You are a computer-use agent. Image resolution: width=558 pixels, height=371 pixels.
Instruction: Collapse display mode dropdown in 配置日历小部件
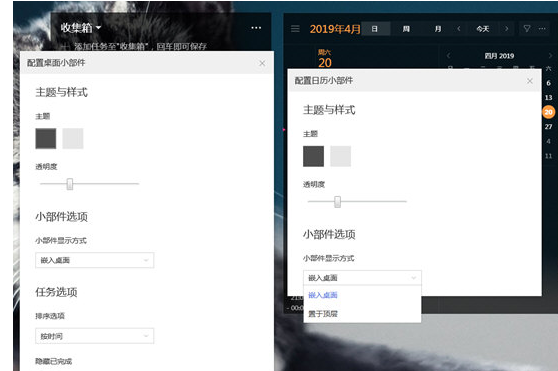coord(362,277)
